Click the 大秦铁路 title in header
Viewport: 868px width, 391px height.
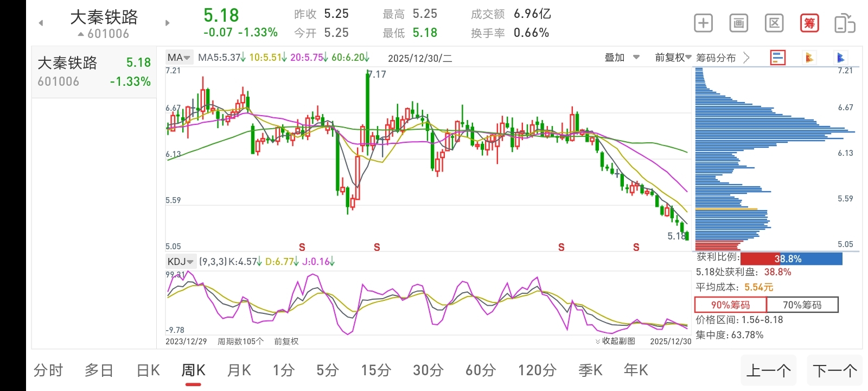104,17
